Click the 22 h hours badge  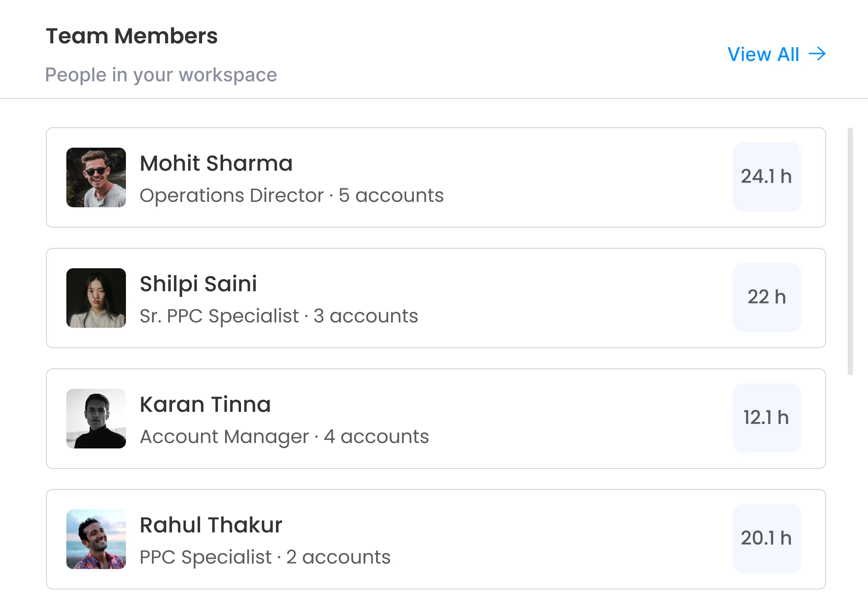(767, 297)
